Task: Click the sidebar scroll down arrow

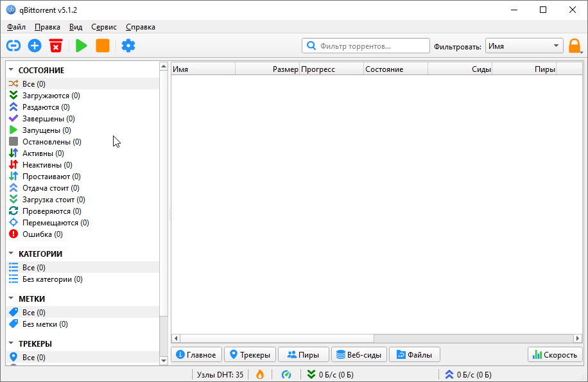Action: point(164,361)
